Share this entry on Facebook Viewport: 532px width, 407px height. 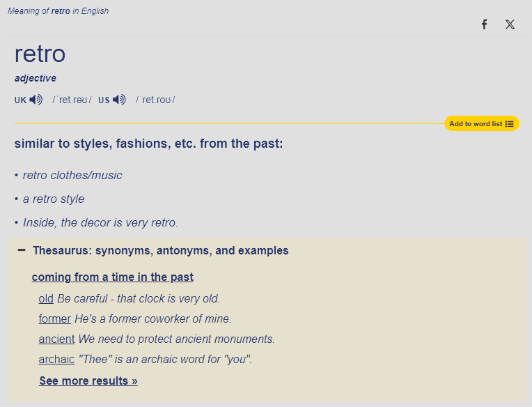[484, 24]
